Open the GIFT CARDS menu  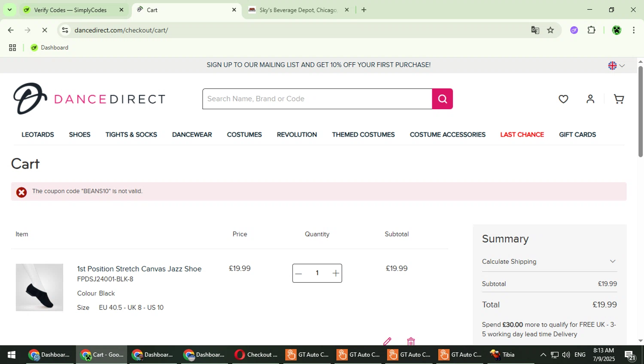tap(577, 135)
